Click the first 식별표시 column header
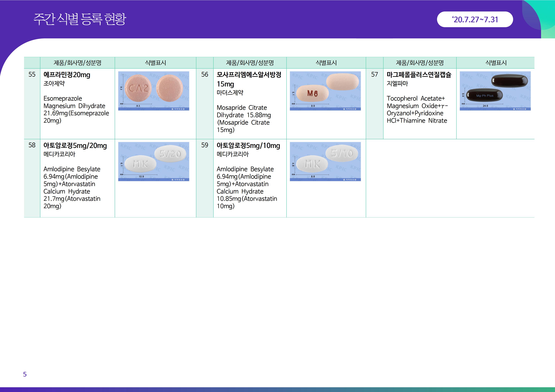Image resolution: width=555 pixels, height=392 pixels. pyautogui.click(x=155, y=63)
